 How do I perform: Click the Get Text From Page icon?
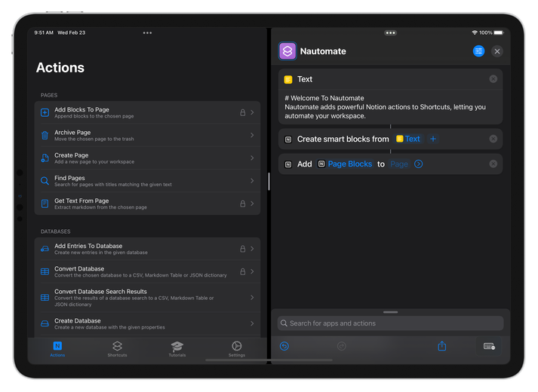pos(45,204)
